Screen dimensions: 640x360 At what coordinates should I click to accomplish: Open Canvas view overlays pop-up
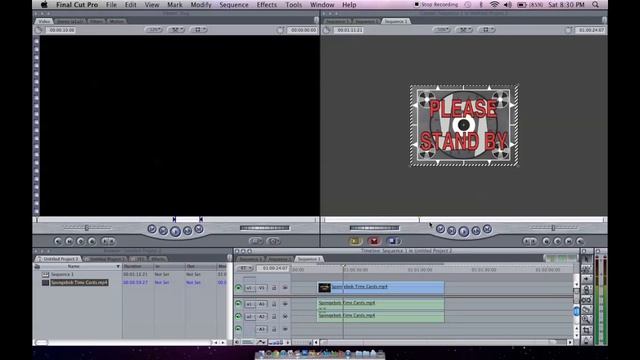tap(486, 30)
